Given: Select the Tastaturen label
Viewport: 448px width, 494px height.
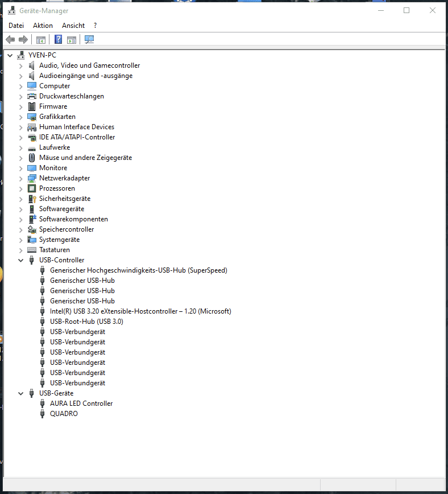Looking at the screenshot, I should click(55, 250).
